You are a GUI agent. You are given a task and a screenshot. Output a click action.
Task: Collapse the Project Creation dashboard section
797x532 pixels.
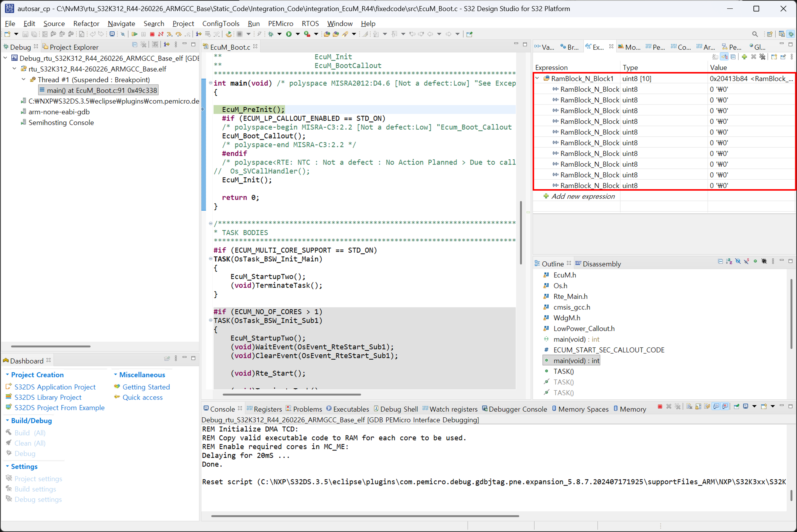tap(7, 375)
